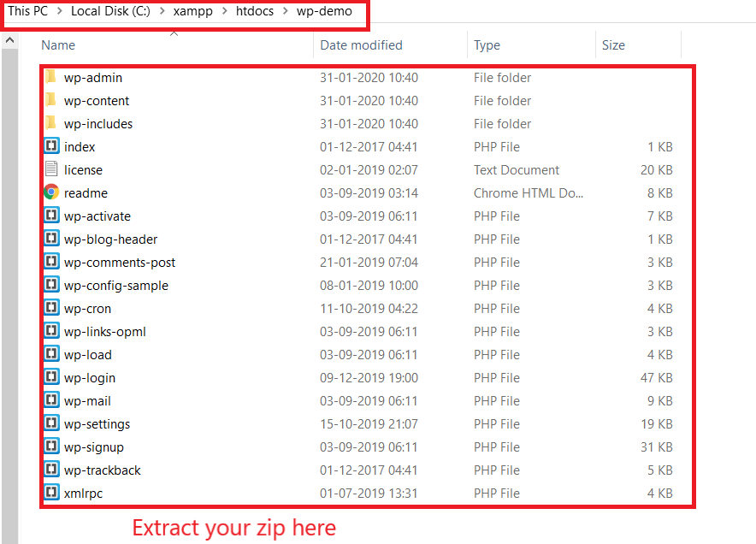This screenshot has height=544, width=756.
Task: Select the wp-settings file icon
Action: 51,424
